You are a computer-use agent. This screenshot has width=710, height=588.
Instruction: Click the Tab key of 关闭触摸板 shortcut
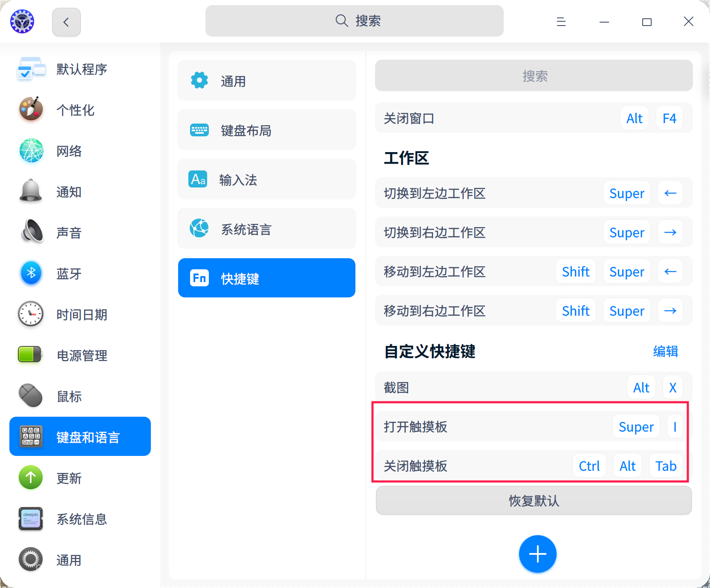666,466
